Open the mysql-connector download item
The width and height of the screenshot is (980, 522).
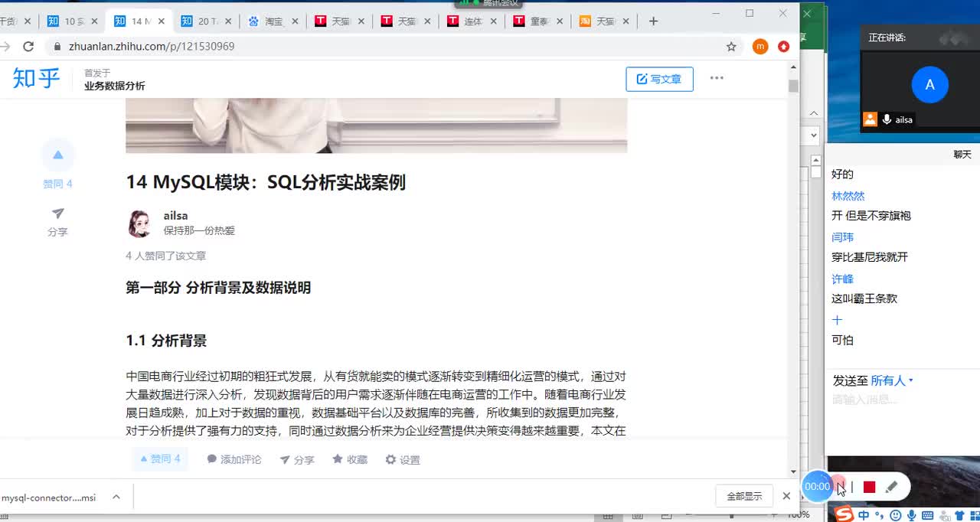pos(49,498)
